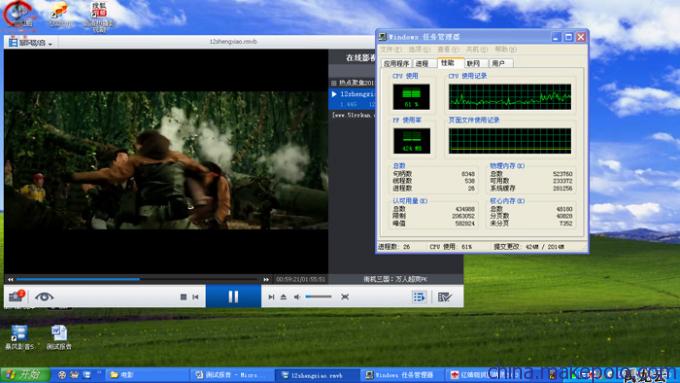Click the 开始 Start button on taskbar
Viewport: 680px width, 383px height.
tap(25, 374)
